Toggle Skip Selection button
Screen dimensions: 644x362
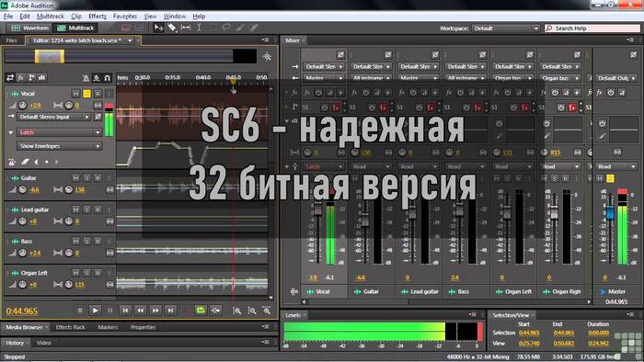(x=215, y=311)
